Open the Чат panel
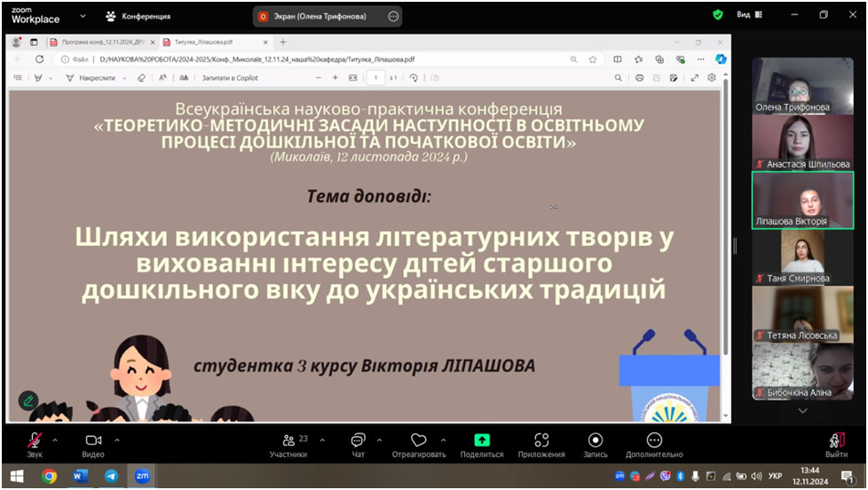868x490 pixels. click(358, 441)
